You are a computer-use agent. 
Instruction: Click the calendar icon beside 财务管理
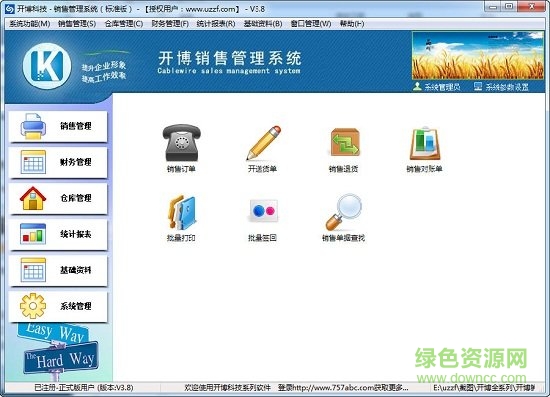(x=33, y=162)
